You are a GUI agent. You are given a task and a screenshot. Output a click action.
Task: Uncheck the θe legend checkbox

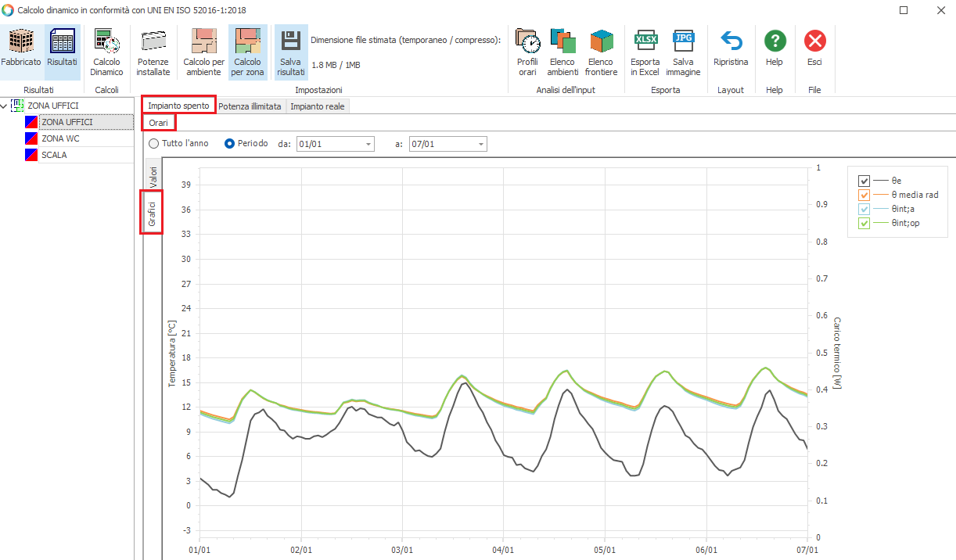coord(864,181)
